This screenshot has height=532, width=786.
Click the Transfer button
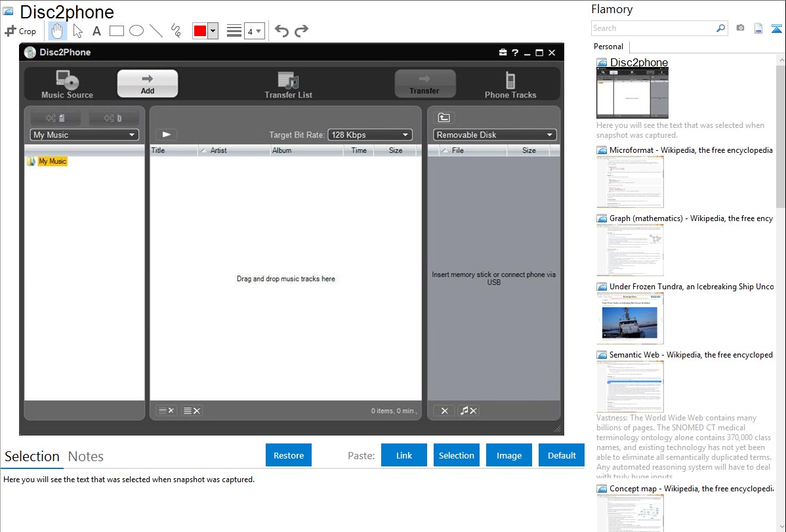tap(424, 83)
